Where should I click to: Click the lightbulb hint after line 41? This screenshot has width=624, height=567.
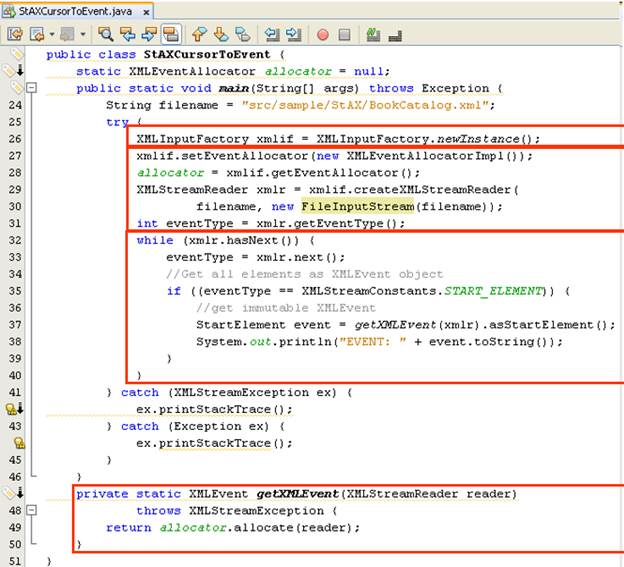pos(14,409)
